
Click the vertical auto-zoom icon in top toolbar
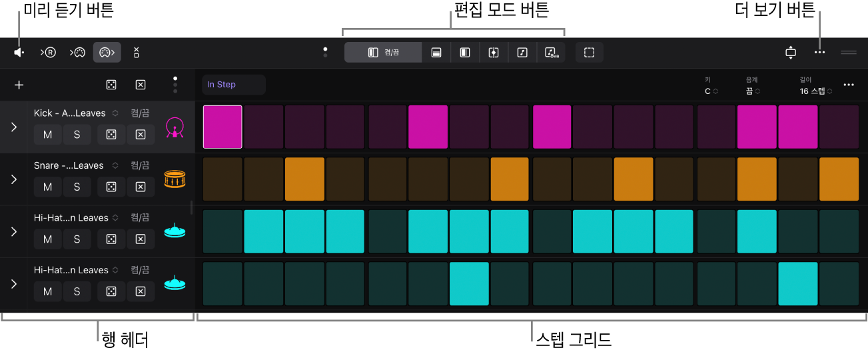(x=791, y=52)
